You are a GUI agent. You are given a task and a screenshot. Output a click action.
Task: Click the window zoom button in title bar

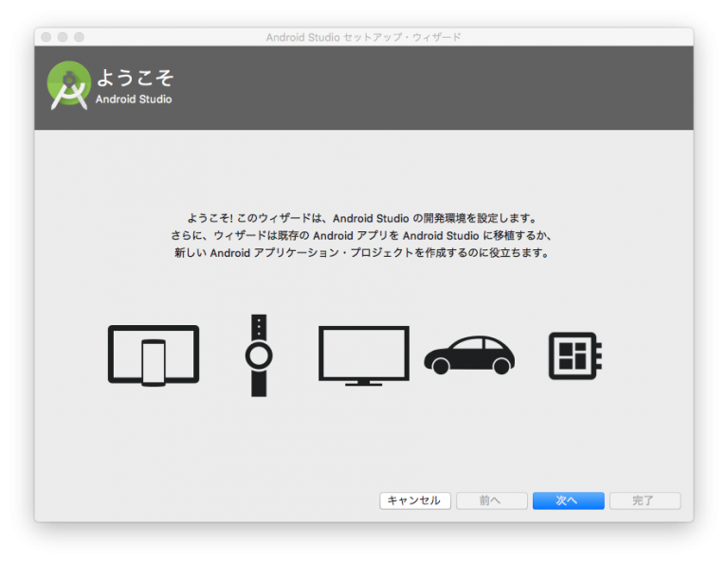coord(80,37)
